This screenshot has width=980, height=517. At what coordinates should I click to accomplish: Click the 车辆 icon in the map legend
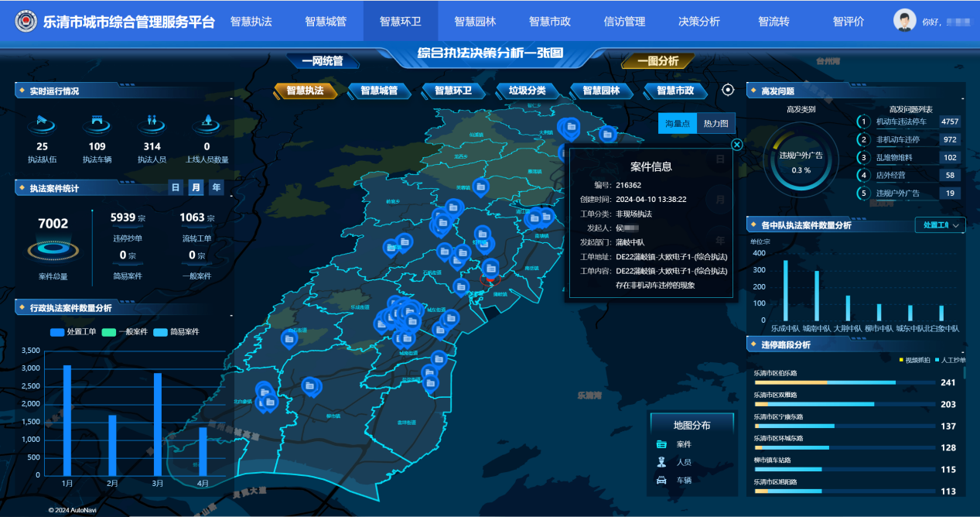661,481
